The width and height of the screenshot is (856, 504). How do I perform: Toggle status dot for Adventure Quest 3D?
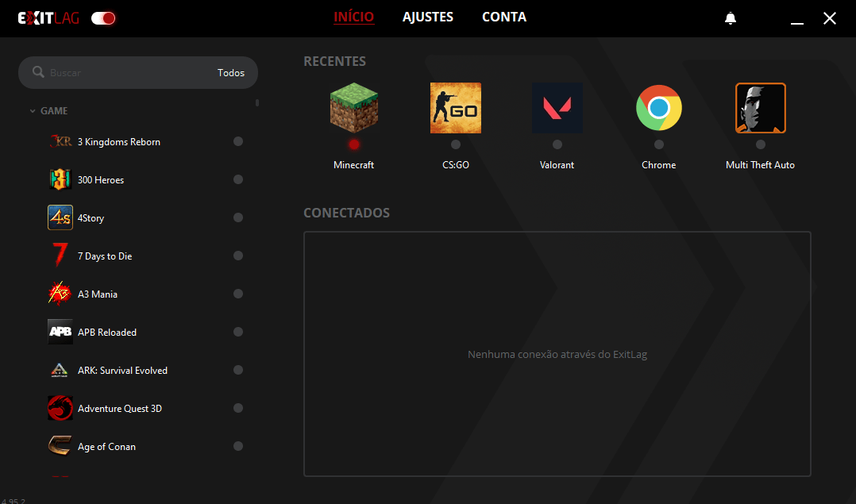click(x=238, y=408)
